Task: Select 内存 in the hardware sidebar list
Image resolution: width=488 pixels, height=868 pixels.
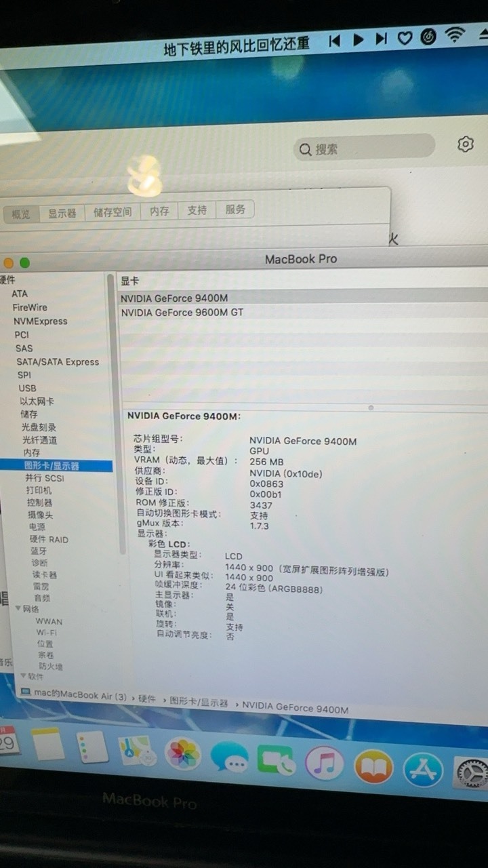Action: [31, 452]
